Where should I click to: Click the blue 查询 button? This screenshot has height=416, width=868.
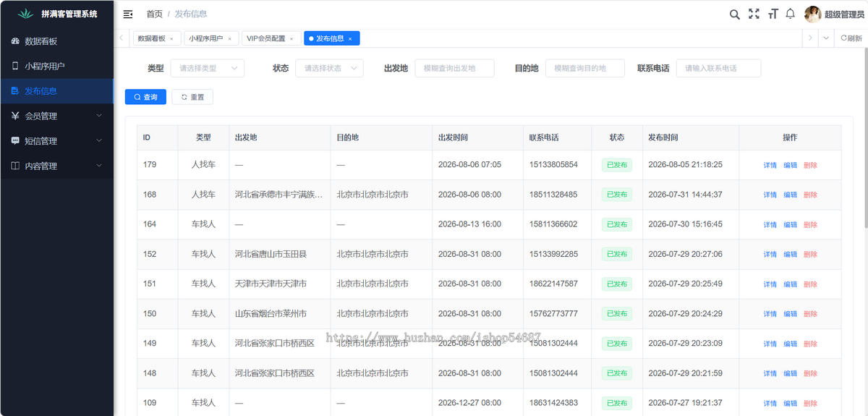[x=145, y=97]
